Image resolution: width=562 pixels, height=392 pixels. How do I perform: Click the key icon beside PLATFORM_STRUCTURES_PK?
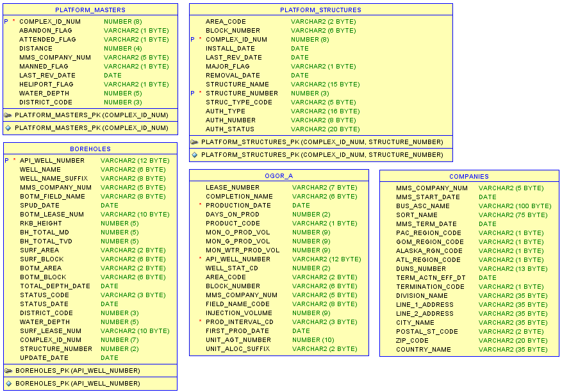click(194, 142)
